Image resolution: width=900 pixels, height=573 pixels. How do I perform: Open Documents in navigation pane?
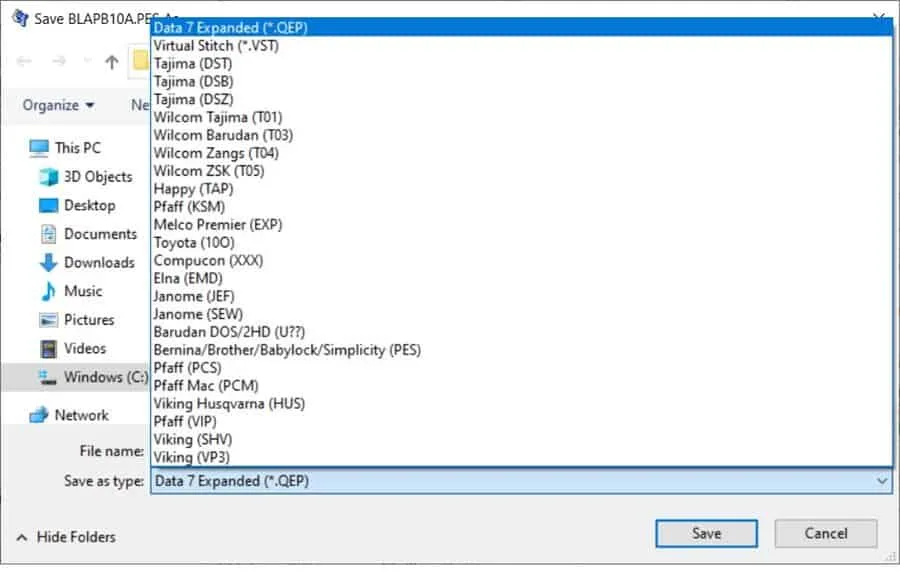pyautogui.click(x=100, y=234)
